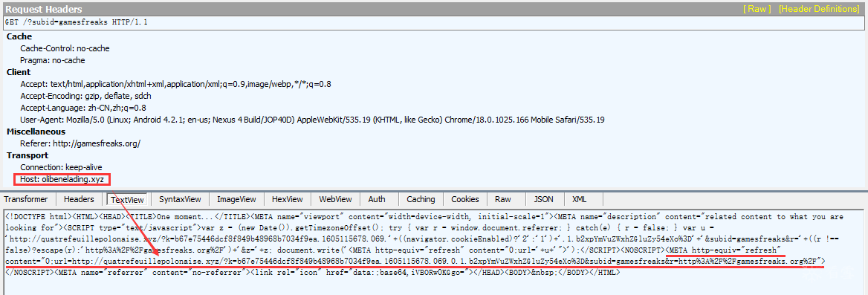Select the User-Agent: Mozilla/5.0 row
Viewport: 868px width, 295px height.
[x=312, y=120]
